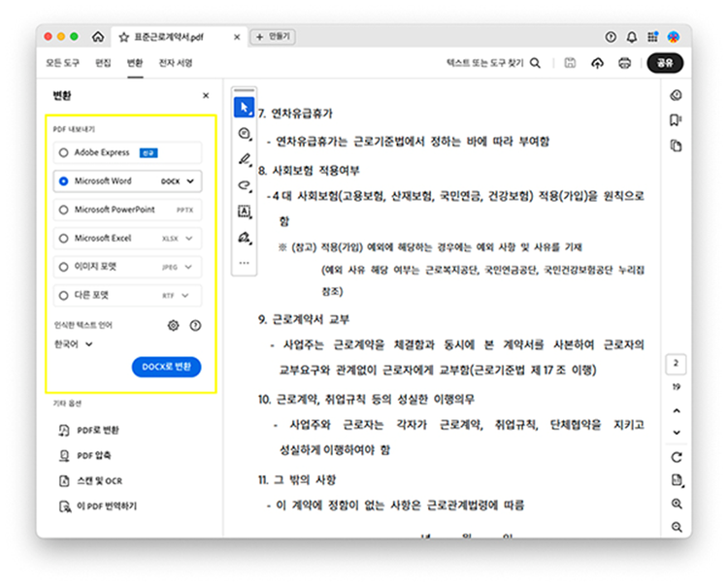Select the 다른 포맷 radio option

tap(64, 296)
